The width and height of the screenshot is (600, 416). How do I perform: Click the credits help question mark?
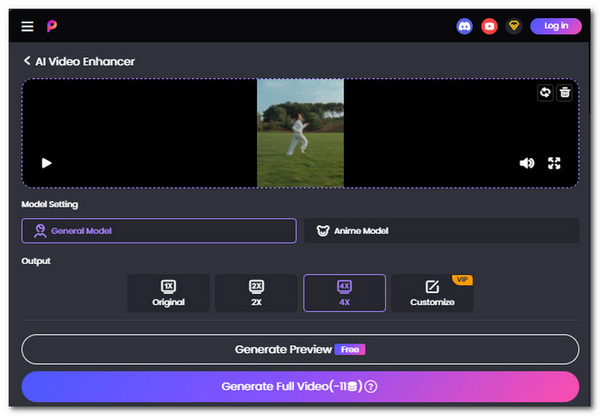point(371,387)
